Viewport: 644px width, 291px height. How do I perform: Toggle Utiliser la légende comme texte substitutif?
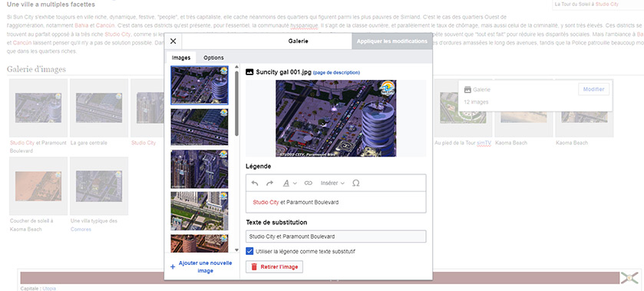tap(249, 251)
